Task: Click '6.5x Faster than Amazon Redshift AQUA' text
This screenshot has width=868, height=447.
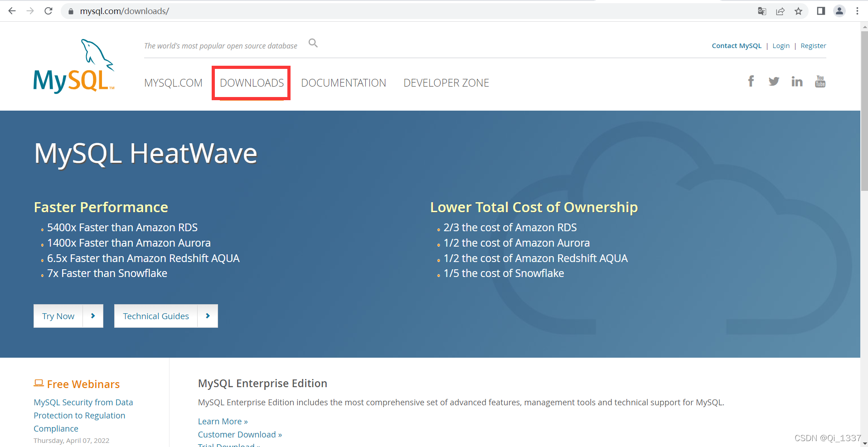Action: (x=143, y=258)
